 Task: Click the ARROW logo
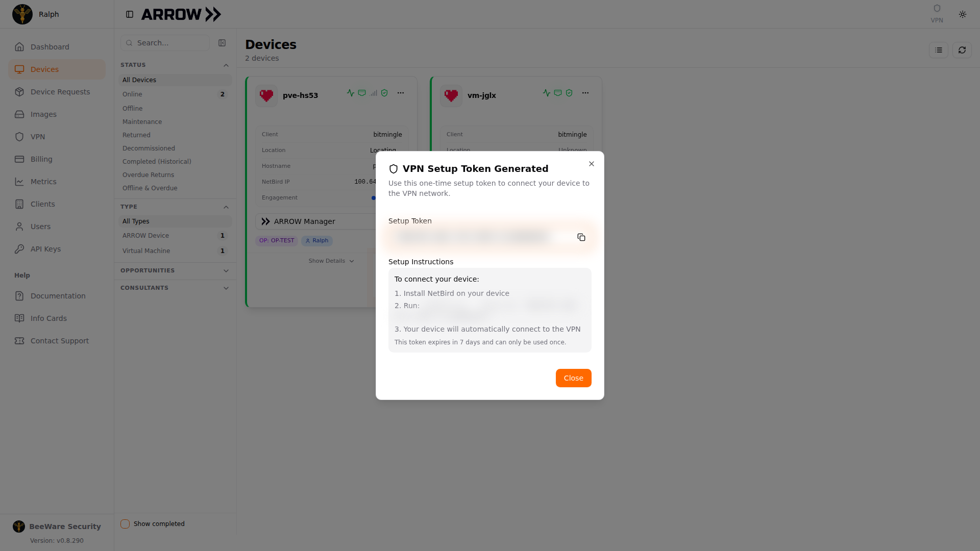click(x=181, y=14)
